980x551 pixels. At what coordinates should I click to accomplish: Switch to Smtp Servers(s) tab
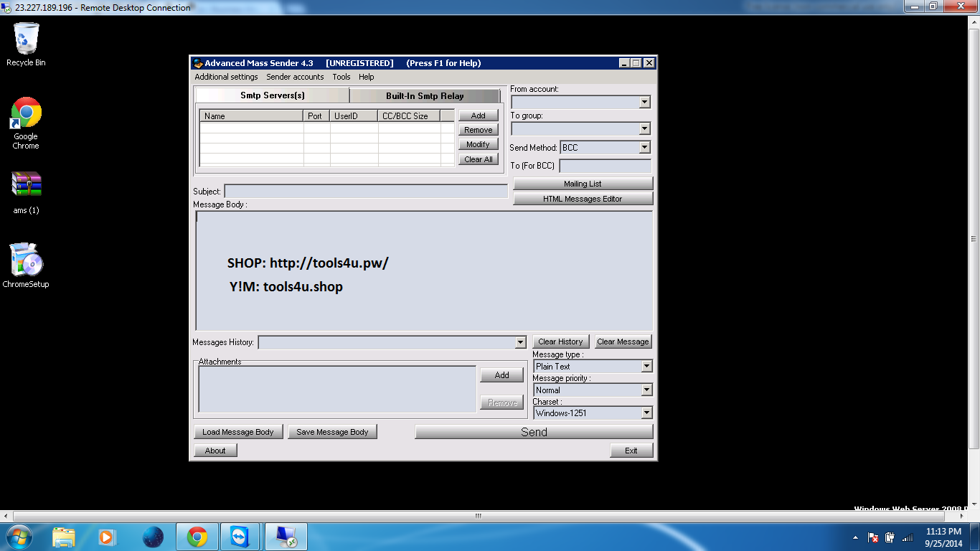pyautogui.click(x=273, y=95)
